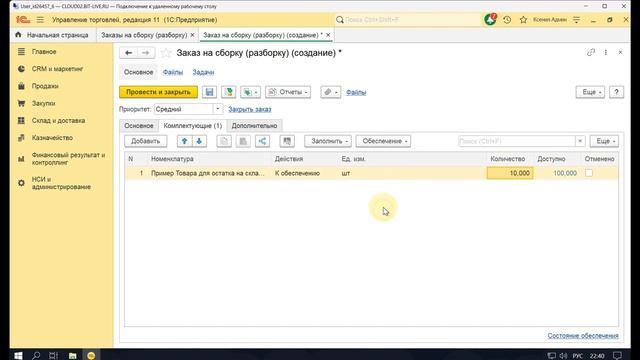The image size is (640, 360).
Task: Open the favorites star in the header
Action: pos(523,20)
